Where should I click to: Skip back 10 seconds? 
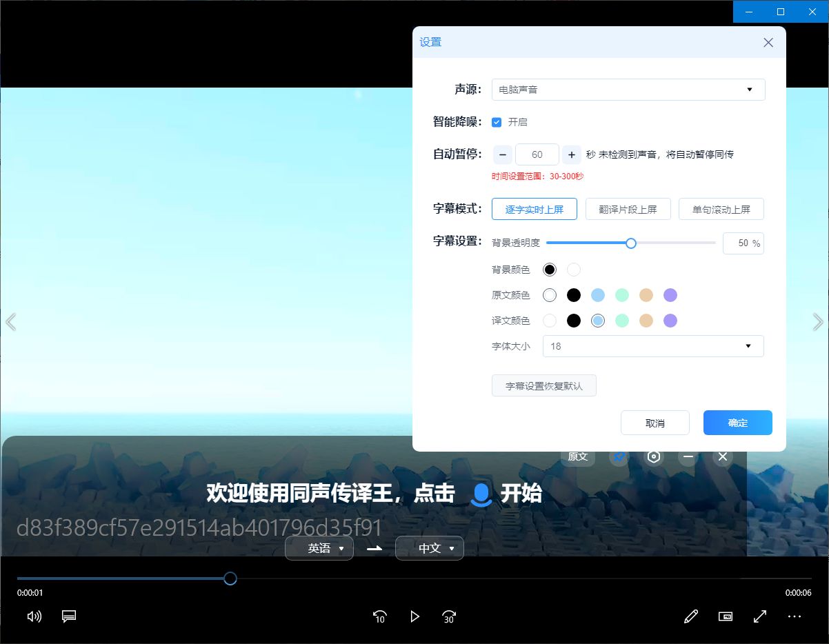coord(379,616)
